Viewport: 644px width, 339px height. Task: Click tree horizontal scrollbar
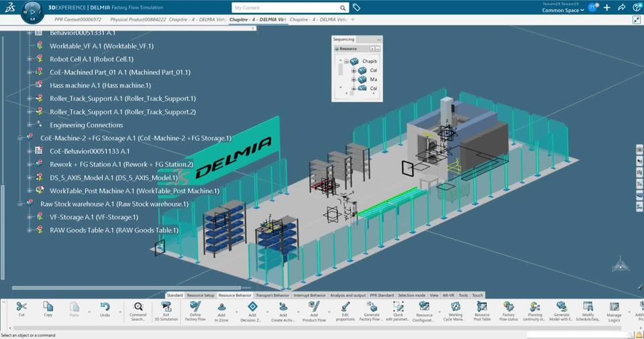[126, 287]
